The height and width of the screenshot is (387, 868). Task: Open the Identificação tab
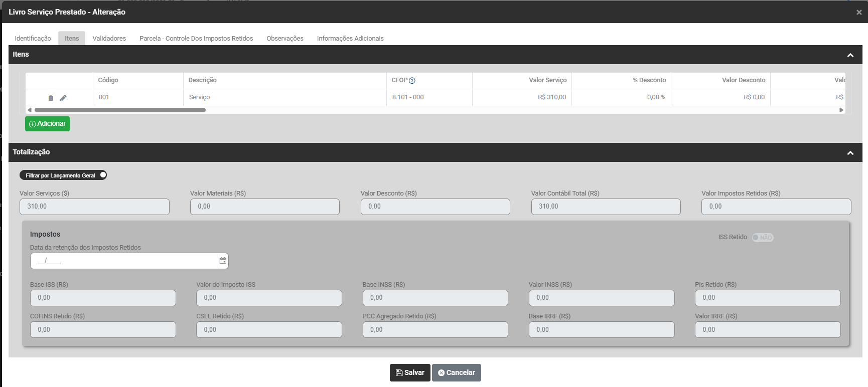pyautogui.click(x=33, y=39)
